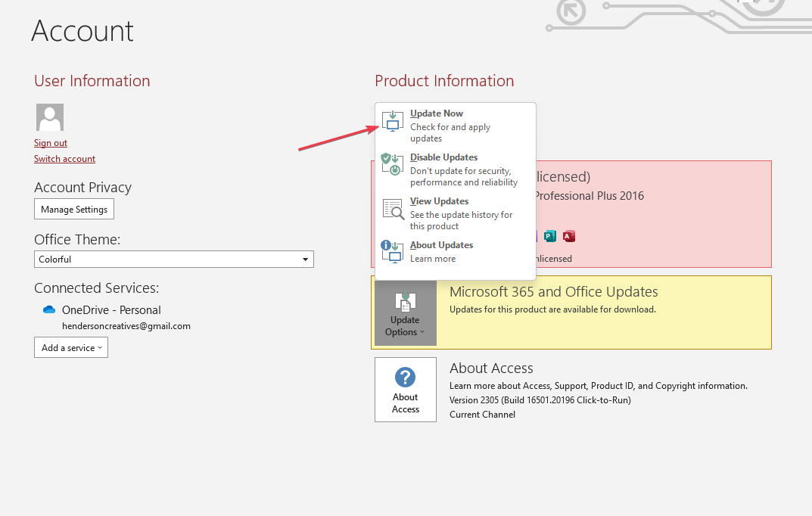Click the Current Channel text
The image size is (812, 516).
[x=482, y=415]
